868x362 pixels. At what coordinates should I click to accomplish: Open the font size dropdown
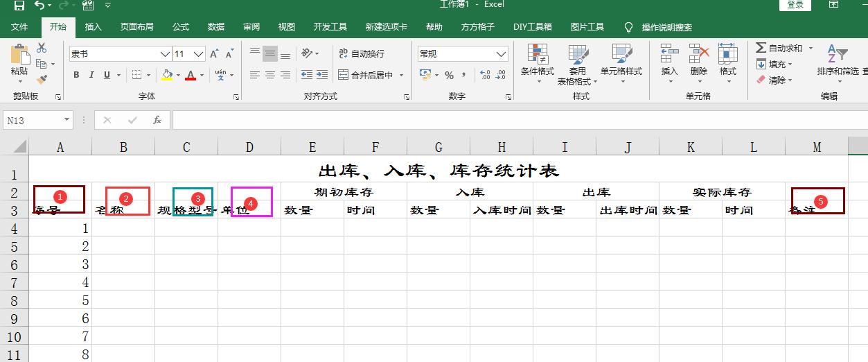[x=199, y=54]
